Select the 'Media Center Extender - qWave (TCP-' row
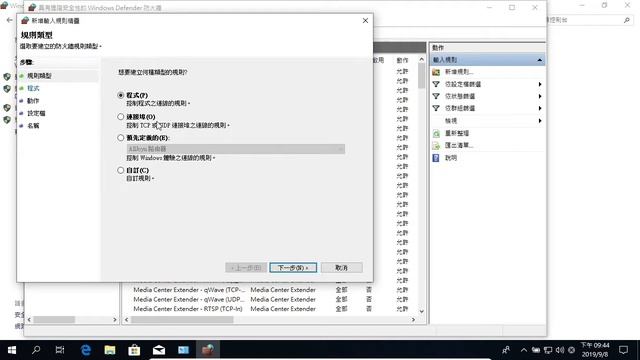Viewport: 640px width, 360px height. click(271, 290)
